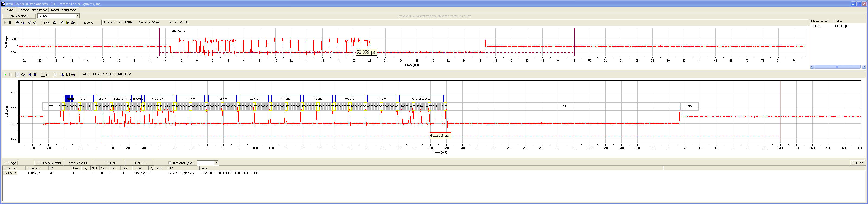Go to next error with Error >>
The height and width of the screenshot is (204, 868).
[x=139, y=163]
